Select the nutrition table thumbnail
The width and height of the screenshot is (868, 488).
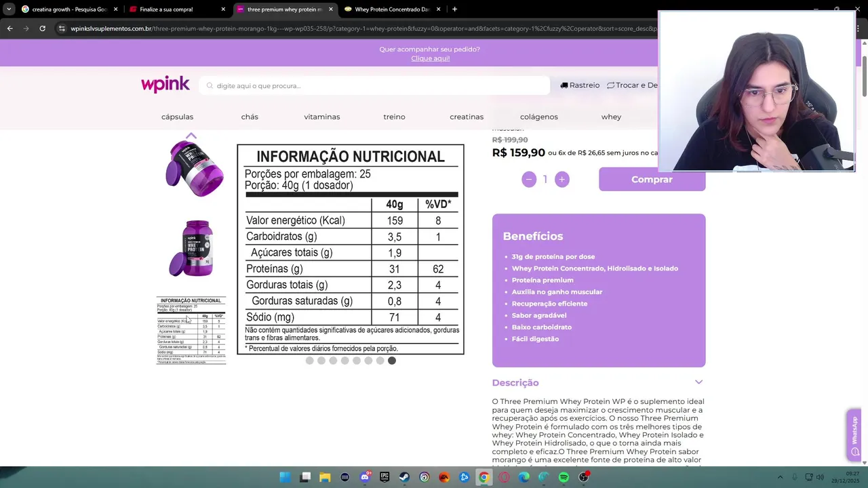click(x=191, y=331)
